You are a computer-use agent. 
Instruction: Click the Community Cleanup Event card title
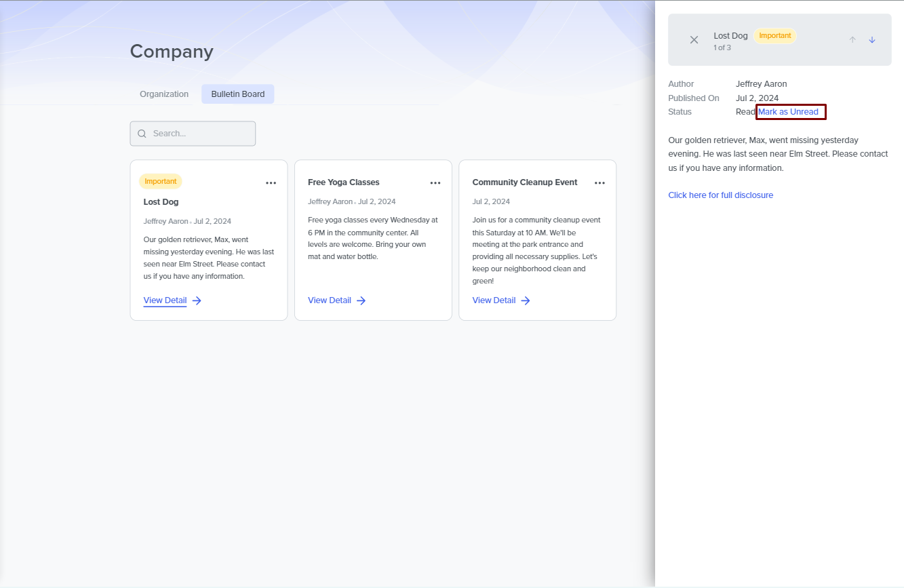[525, 182]
